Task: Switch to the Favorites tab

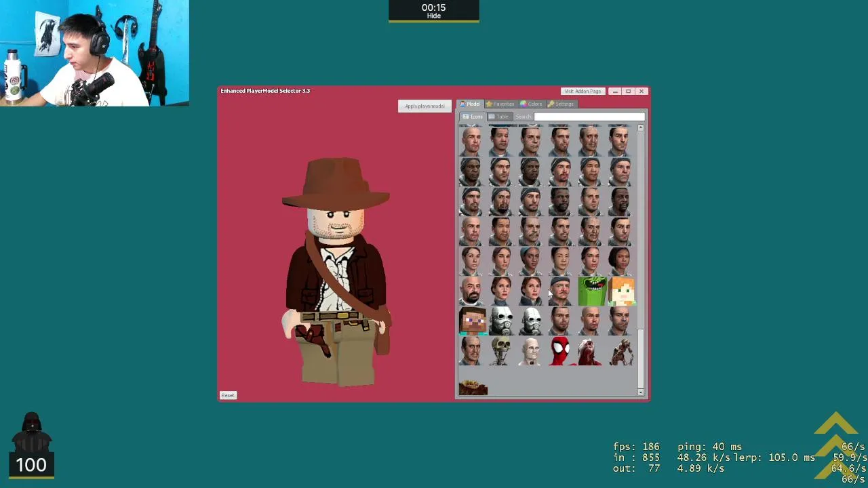Action: point(500,104)
